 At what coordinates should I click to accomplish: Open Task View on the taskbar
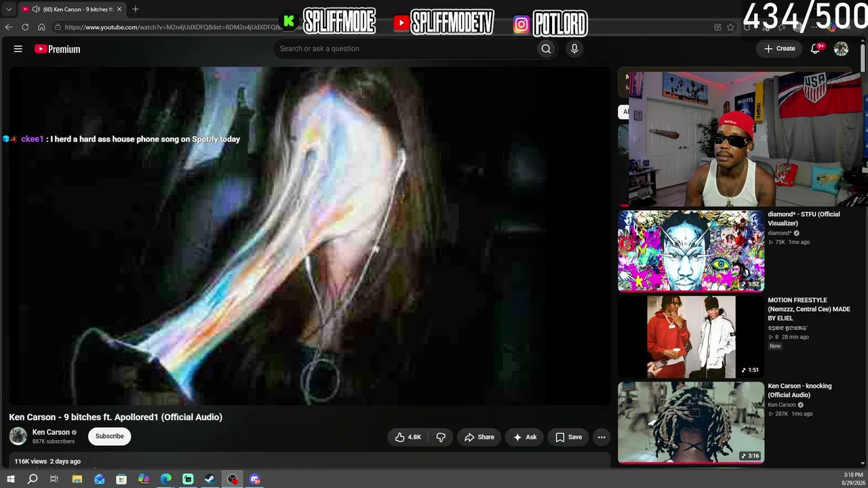coord(54,479)
